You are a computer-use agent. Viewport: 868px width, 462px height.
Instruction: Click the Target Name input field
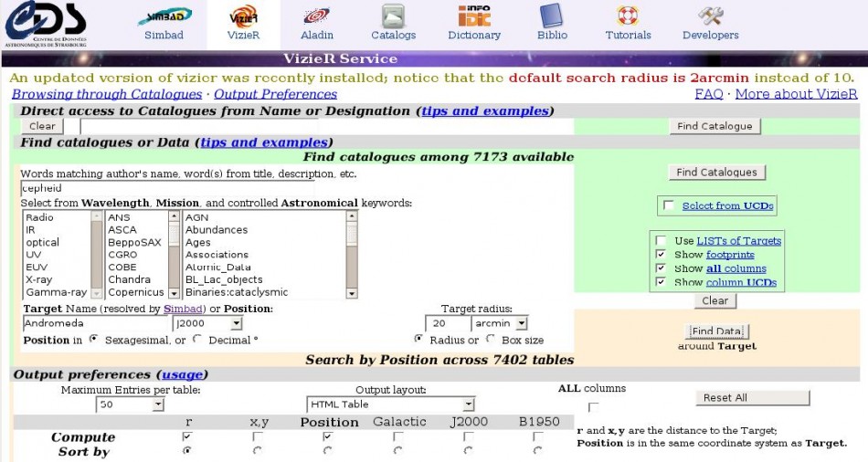(96, 323)
